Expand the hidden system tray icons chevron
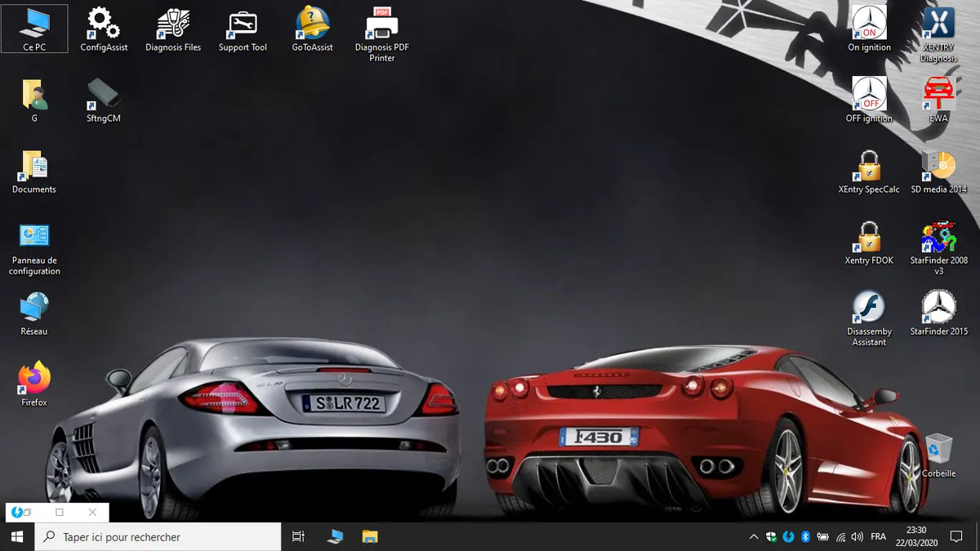This screenshot has width=980, height=551. tap(753, 536)
